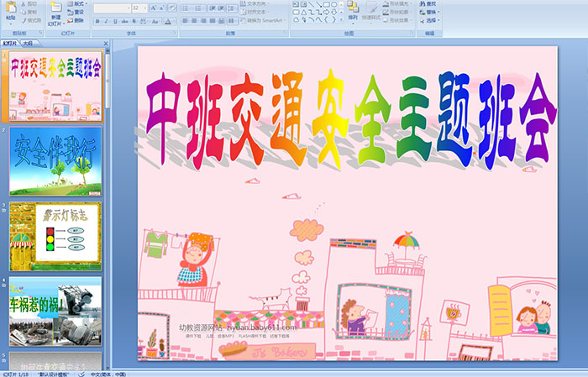The width and height of the screenshot is (588, 377).
Task: Increase font size with the large A button
Action: [x=154, y=8]
